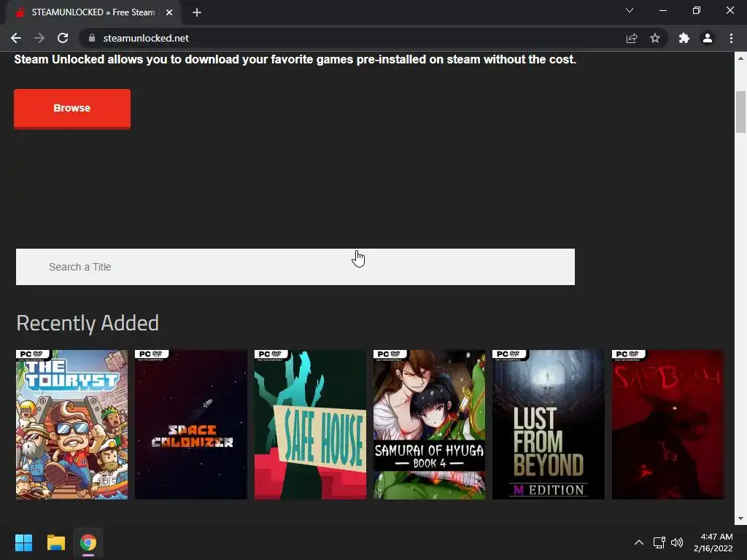Focus the Search a Title field
This screenshot has width=747, height=560.
[x=295, y=267]
